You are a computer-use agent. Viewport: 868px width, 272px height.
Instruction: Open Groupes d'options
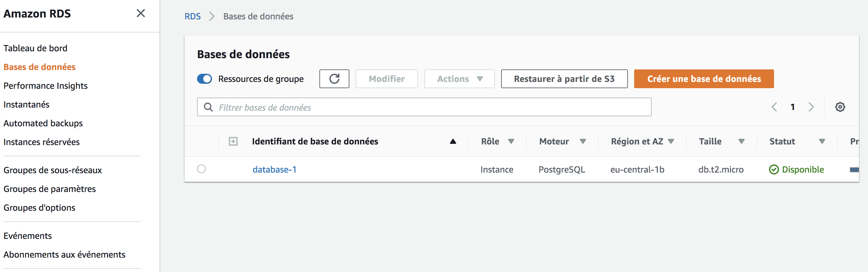[39, 208]
